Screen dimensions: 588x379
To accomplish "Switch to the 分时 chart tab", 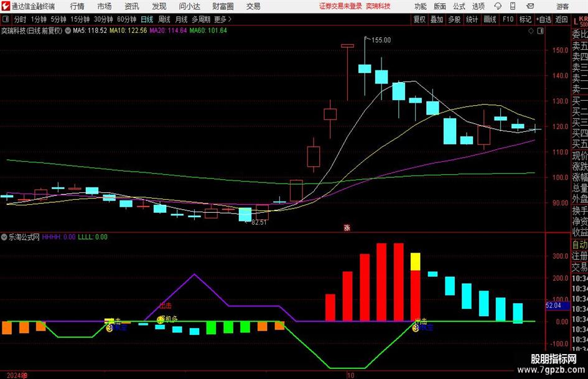I will click(x=21, y=19).
